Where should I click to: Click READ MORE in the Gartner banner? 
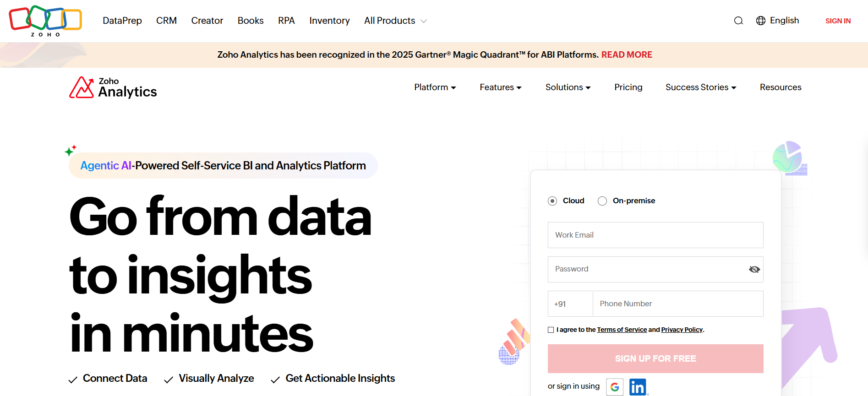pyautogui.click(x=627, y=54)
